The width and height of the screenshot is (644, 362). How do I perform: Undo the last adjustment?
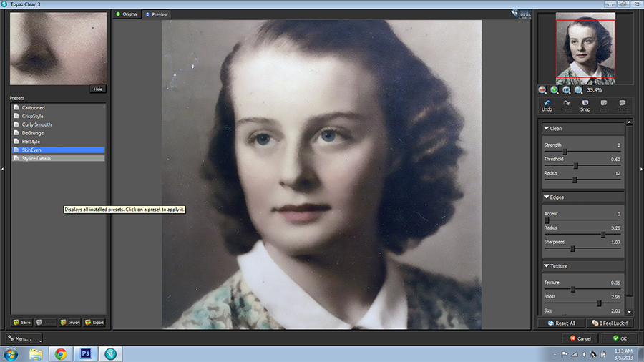point(547,105)
